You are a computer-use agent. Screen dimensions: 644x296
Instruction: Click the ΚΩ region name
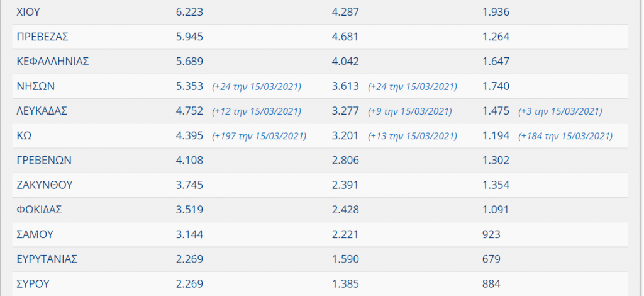click(25, 135)
